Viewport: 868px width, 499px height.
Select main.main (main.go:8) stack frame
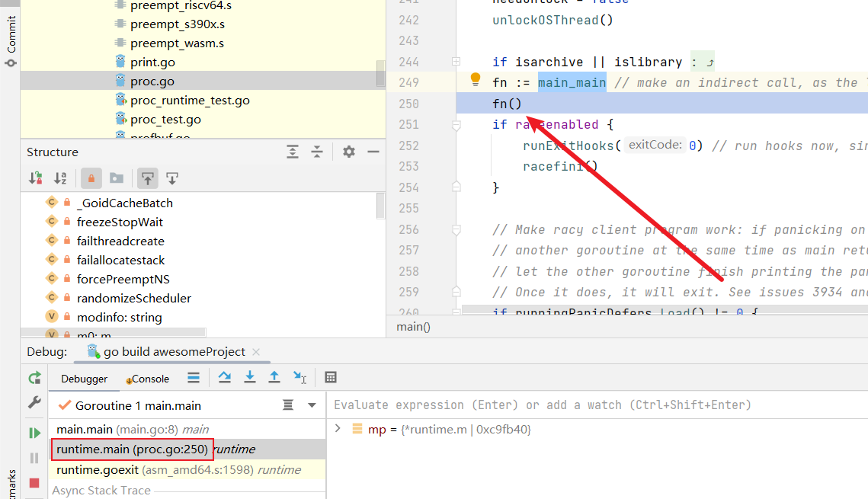pos(133,430)
